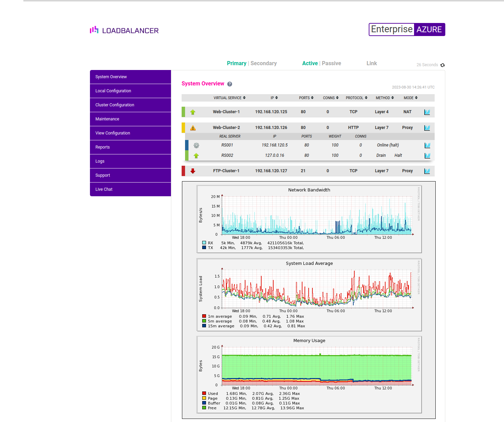Click the gear icon next to RS001
This screenshot has height=422, width=504.
[x=196, y=145]
